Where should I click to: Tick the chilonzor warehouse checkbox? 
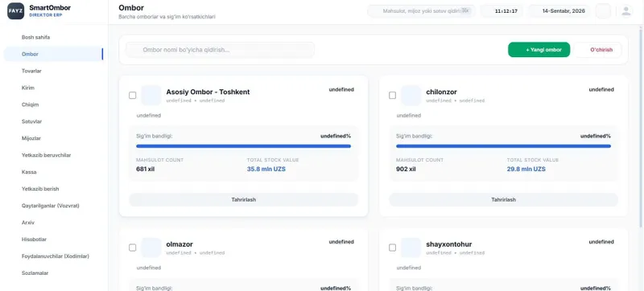pos(392,96)
